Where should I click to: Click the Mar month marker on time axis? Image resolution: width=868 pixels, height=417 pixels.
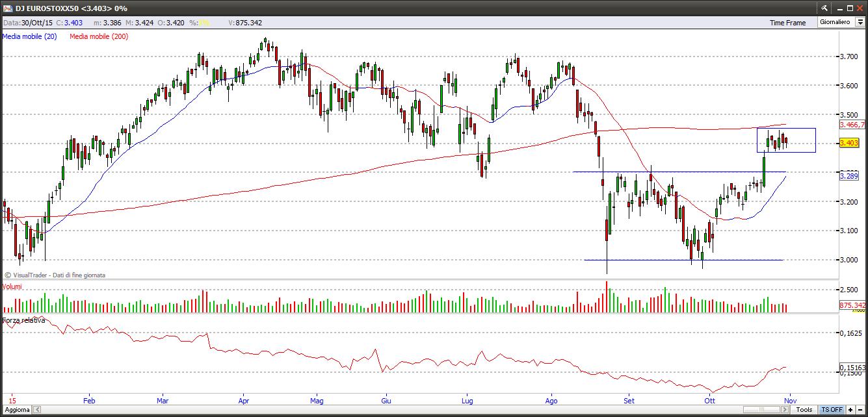click(x=163, y=401)
